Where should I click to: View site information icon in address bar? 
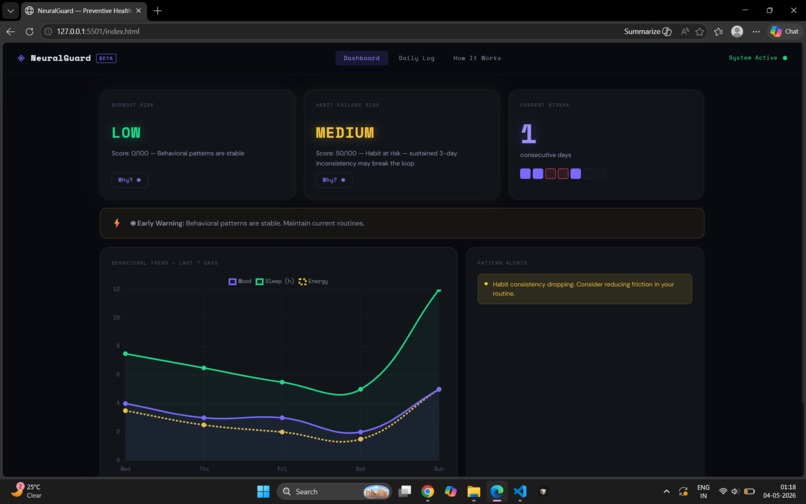tap(48, 31)
